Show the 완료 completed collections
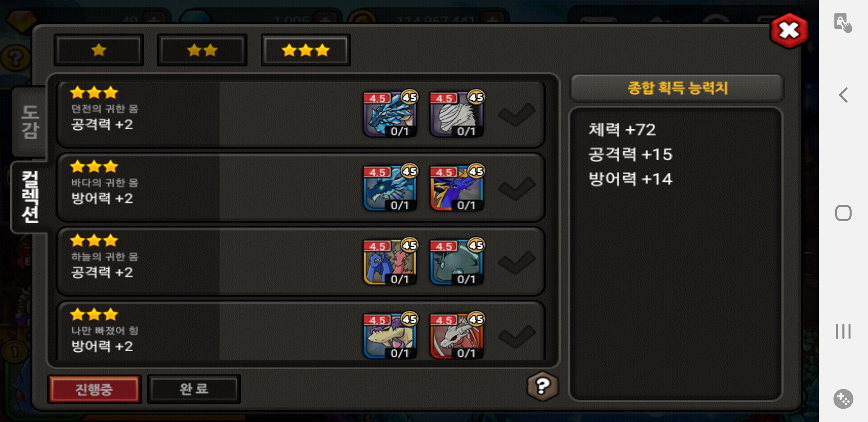 click(x=194, y=389)
